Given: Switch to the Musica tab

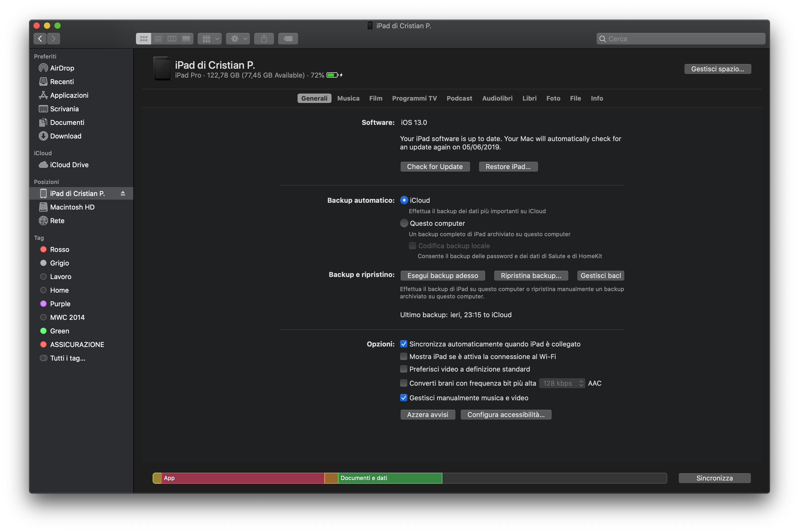Looking at the screenshot, I should [x=348, y=99].
